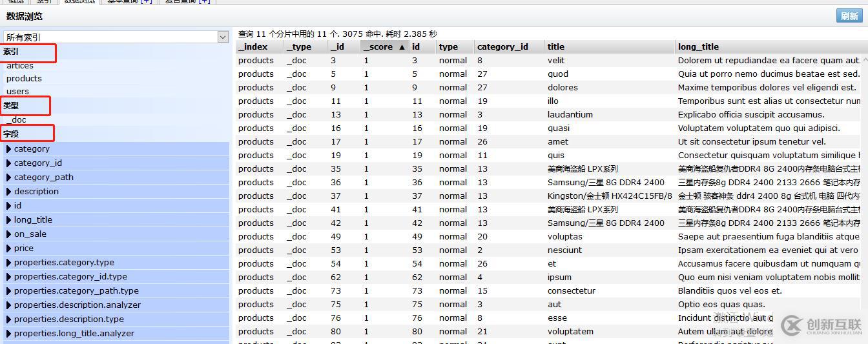Expand the on_sale field filter

116,234
